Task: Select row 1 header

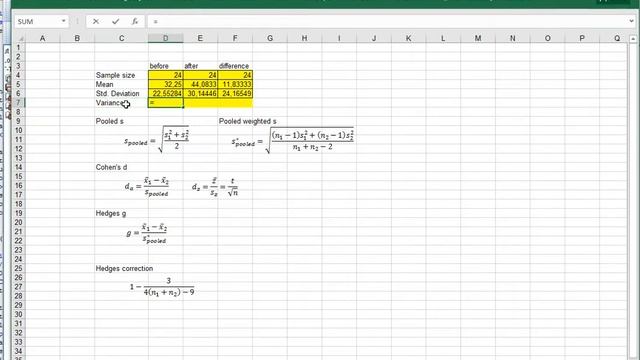Action: [x=18, y=47]
